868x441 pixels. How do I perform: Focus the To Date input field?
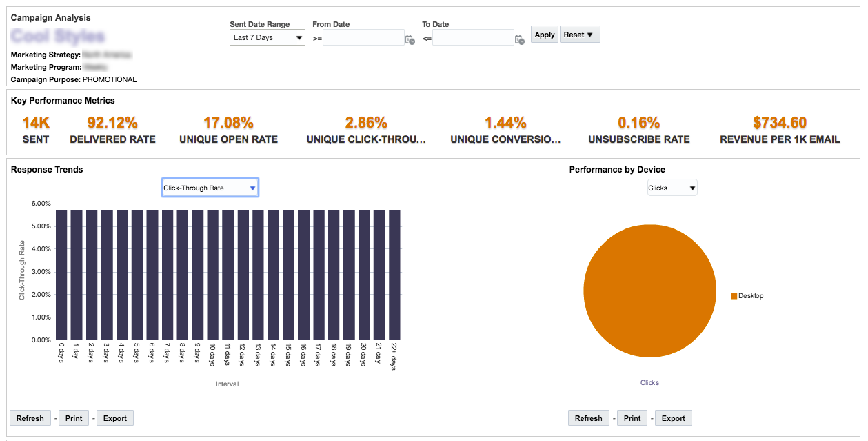tap(473, 38)
